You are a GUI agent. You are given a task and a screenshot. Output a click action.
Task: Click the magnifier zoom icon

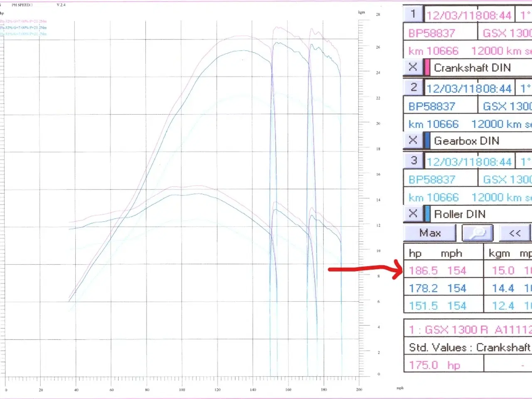477,233
